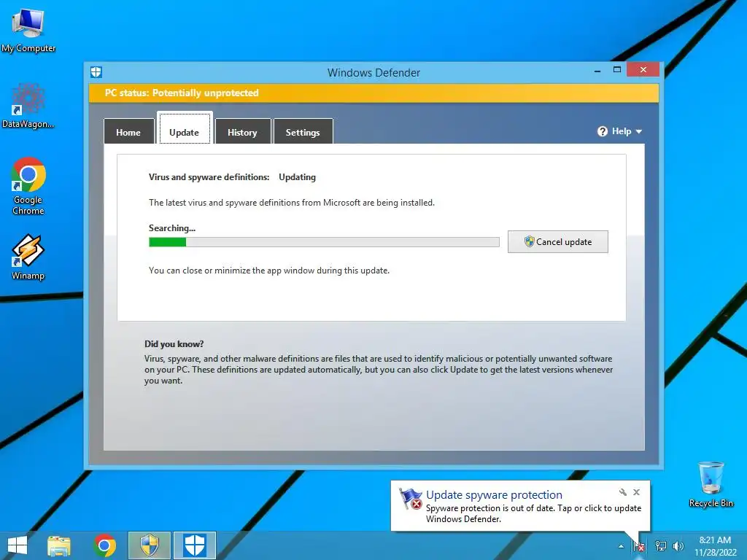
Task: Open the volume speaker tray icon
Action: click(678, 546)
